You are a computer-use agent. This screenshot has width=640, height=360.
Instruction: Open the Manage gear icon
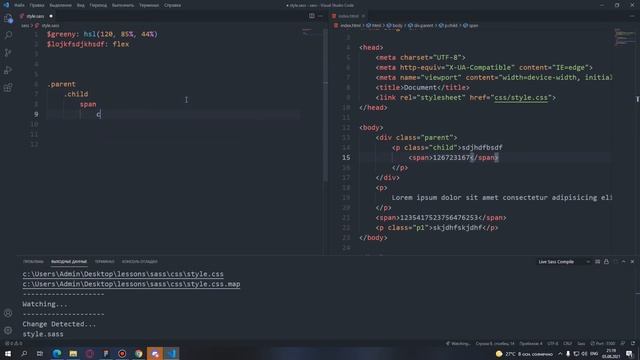coord(8,330)
